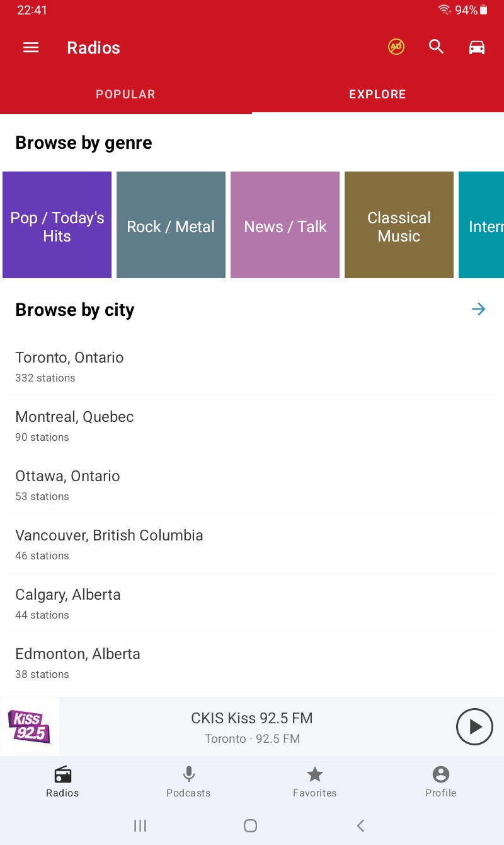The width and height of the screenshot is (504, 845).
Task: Choose the News / Talk genre
Action: point(285,225)
